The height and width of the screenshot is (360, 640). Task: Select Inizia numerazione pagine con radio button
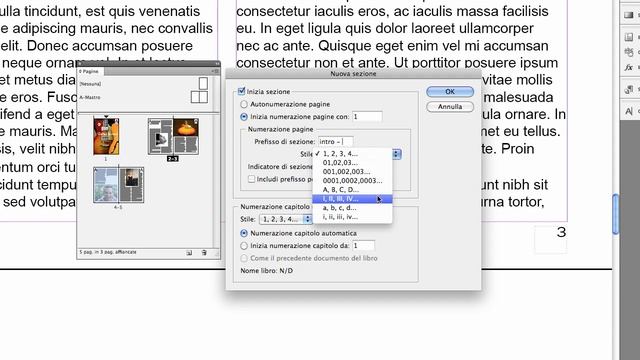tap(244, 117)
